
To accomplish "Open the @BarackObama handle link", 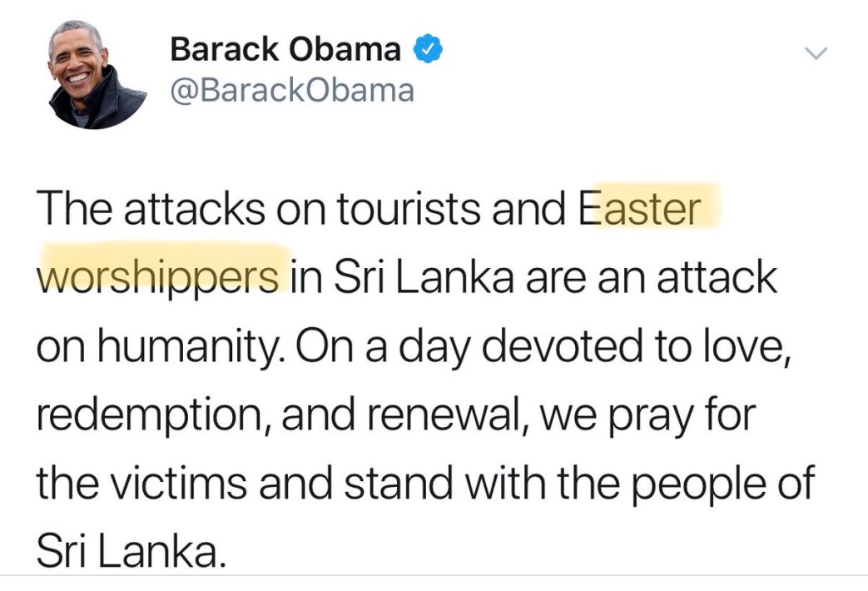I will pos(291,90).
